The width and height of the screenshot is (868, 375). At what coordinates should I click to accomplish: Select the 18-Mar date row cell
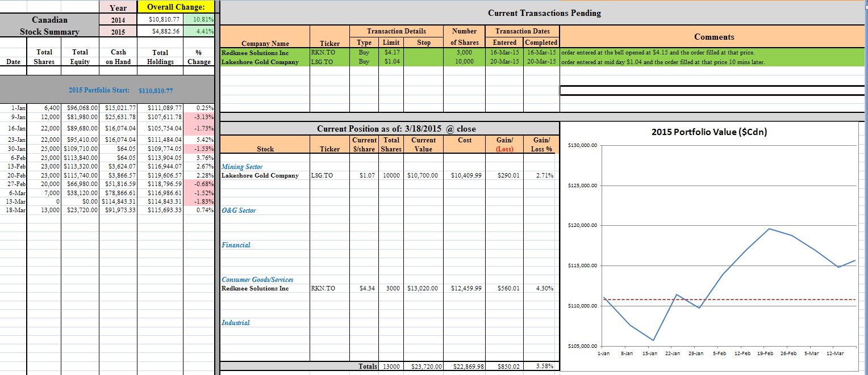[x=14, y=210]
